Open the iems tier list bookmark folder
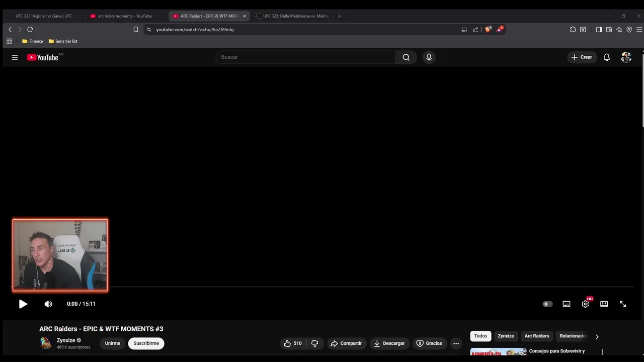This screenshot has width=644, height=362. (x=63, y=41)
